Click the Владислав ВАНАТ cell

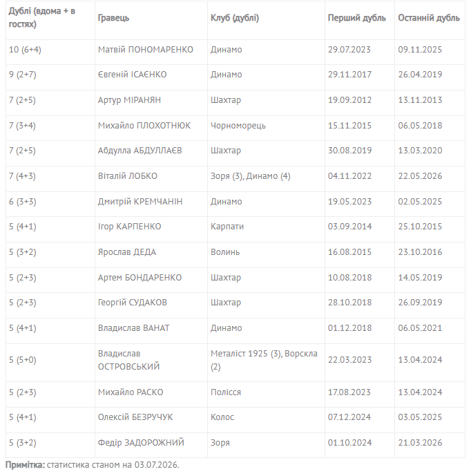coord(133,328)
